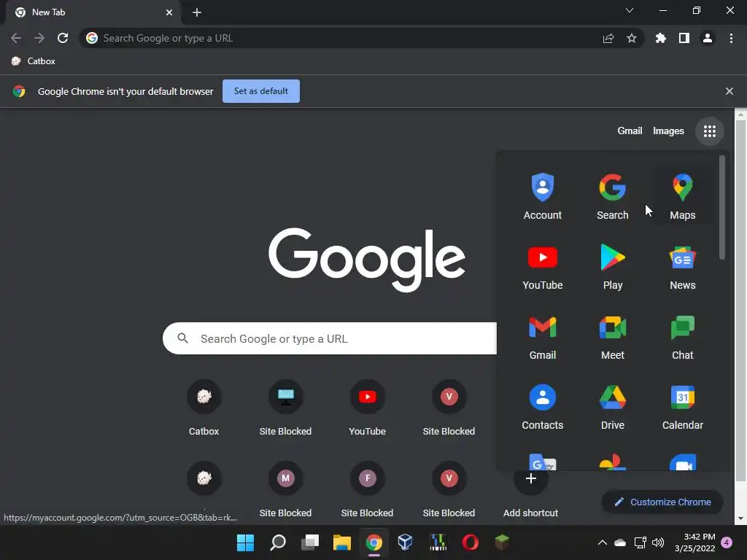Open Google Meet app
This screenshot has height=560, width=747.
pyautogui.click(x=612, y=336)
